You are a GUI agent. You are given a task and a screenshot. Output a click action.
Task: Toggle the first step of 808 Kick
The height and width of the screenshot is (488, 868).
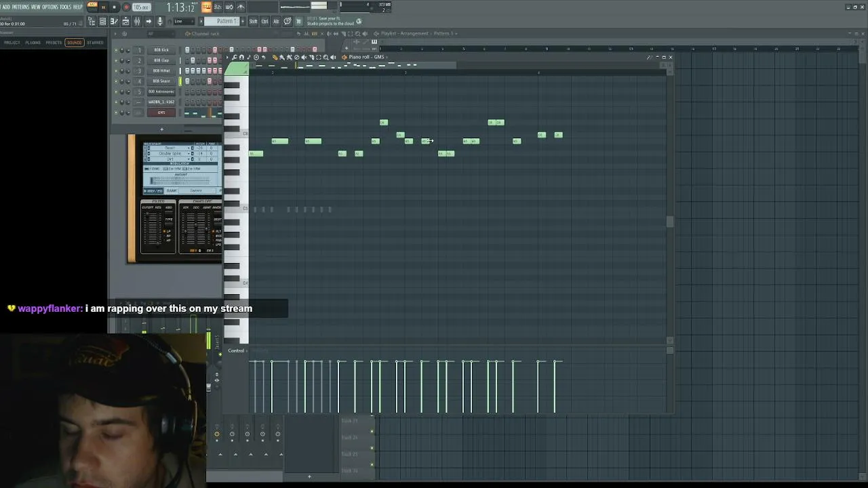pyautogui.click(x=187, y=50)
